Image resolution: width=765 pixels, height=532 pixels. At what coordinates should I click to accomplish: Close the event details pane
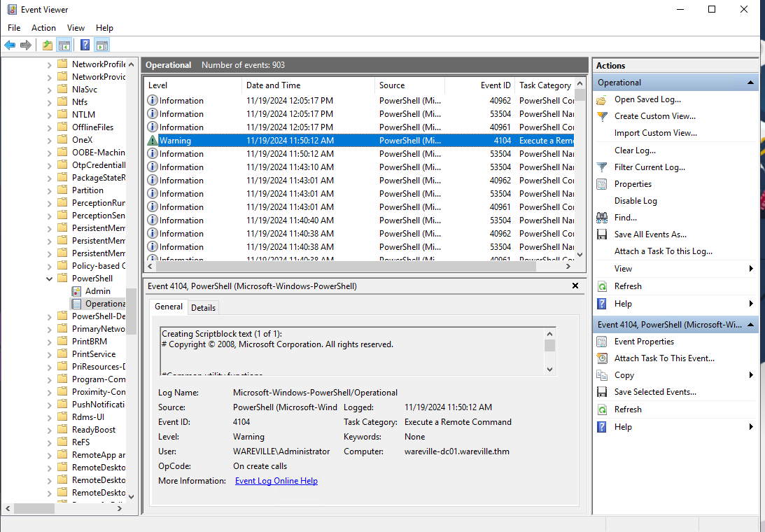pyautogui.click(x=575, y=286)
